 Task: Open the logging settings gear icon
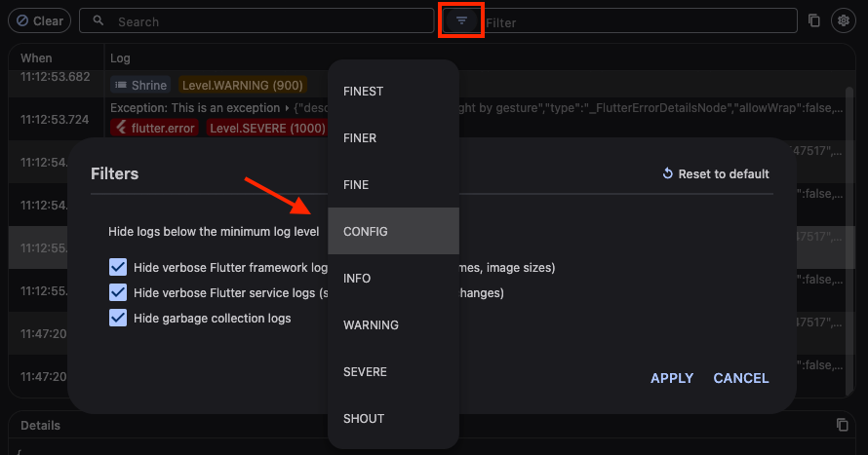[x=843, y=20]
